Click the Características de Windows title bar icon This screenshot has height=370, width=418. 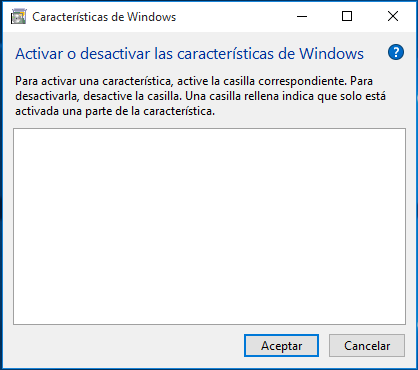tap(19, 17)
